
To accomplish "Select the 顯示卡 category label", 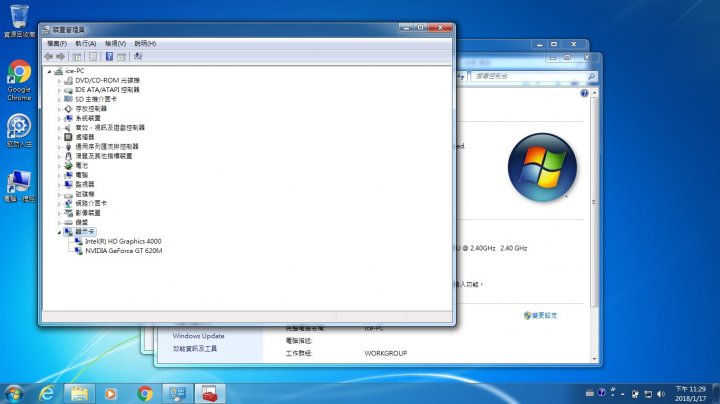I will (x=85, y=232).
